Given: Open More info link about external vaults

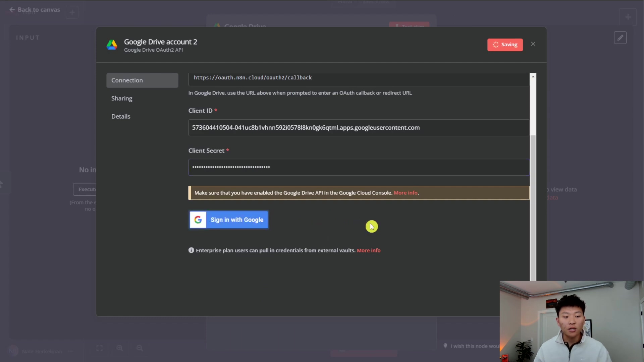Looking at the screenshot, I should tap(369, 250).
